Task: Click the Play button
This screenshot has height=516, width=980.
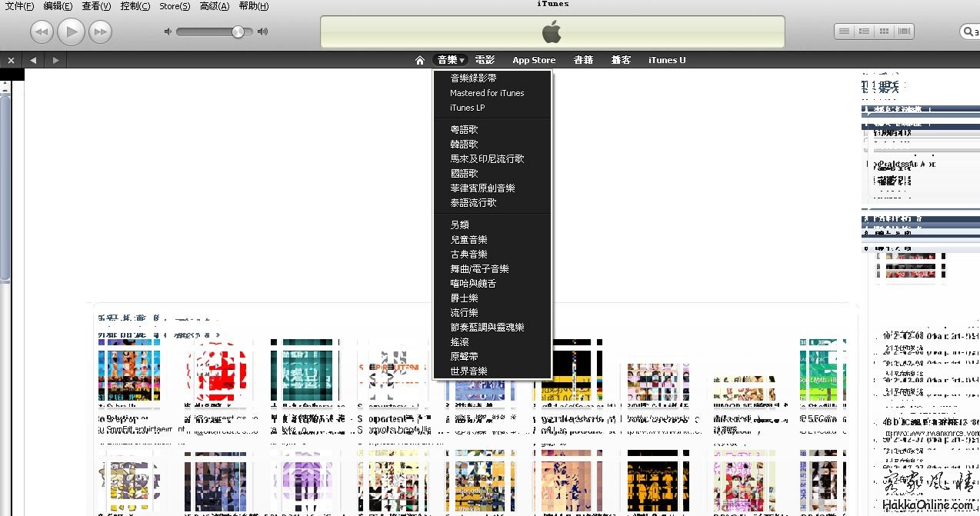Action: pyautogui.click(x=71, y=32)
